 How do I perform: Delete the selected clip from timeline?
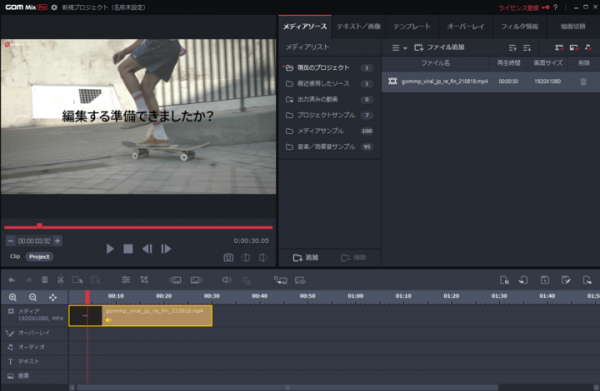(x=45, y=280)
